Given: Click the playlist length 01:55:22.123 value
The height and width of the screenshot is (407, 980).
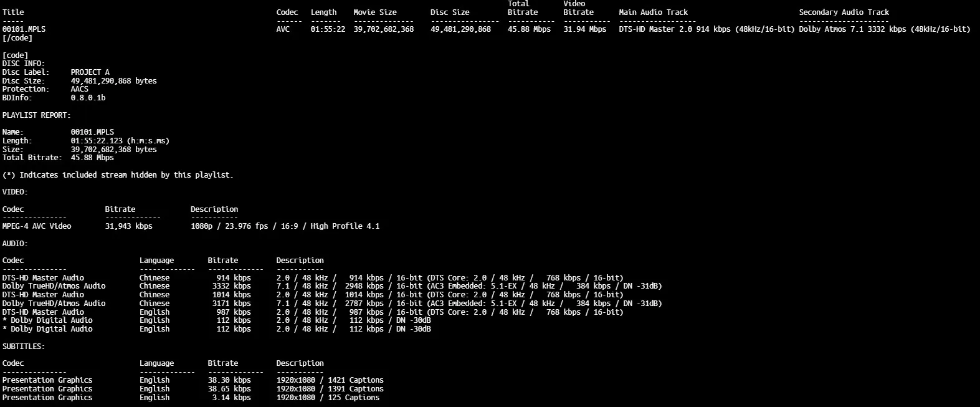Looking at the screenshot, I should (120, 141).
